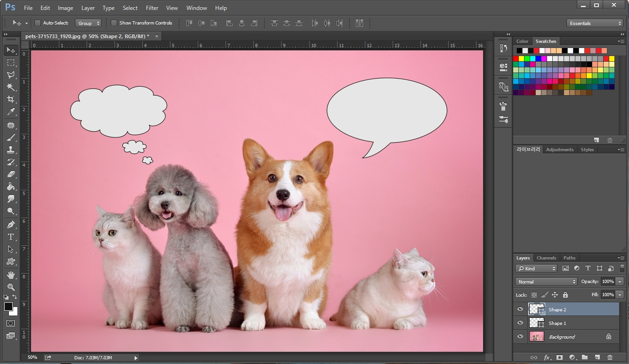Select the Magic Wand tool
The height and width of the screenshot is (364, 629).
coord(11,87)
